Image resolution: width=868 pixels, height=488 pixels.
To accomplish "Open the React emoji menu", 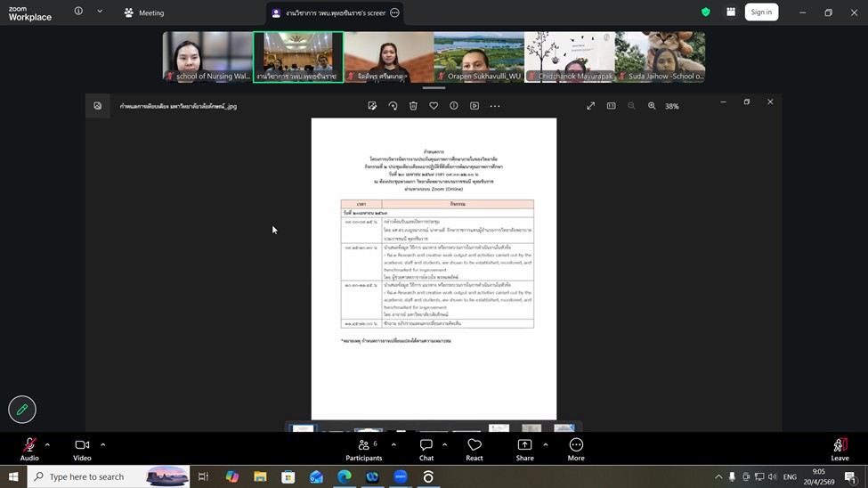I will click(x=475, y=446).
